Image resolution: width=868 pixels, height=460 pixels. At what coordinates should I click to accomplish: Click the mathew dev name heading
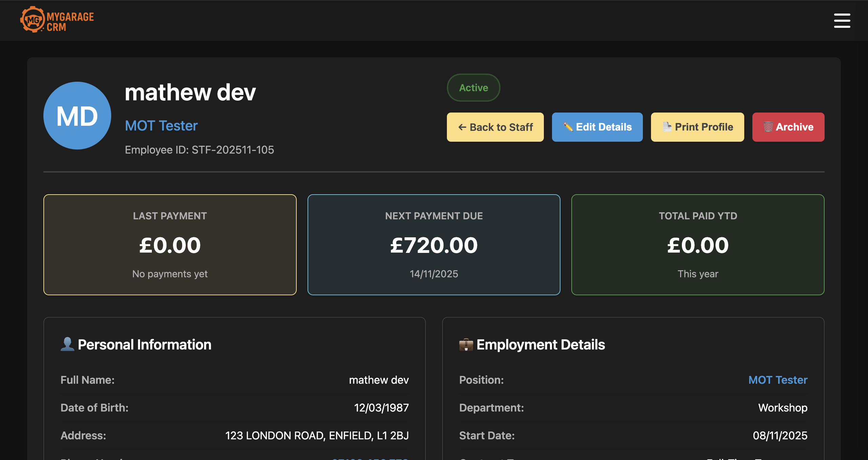[x=191, y=93]
